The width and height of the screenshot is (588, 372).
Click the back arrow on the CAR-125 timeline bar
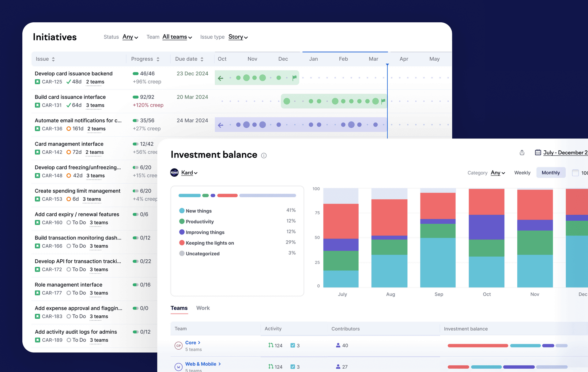point(221,78)
